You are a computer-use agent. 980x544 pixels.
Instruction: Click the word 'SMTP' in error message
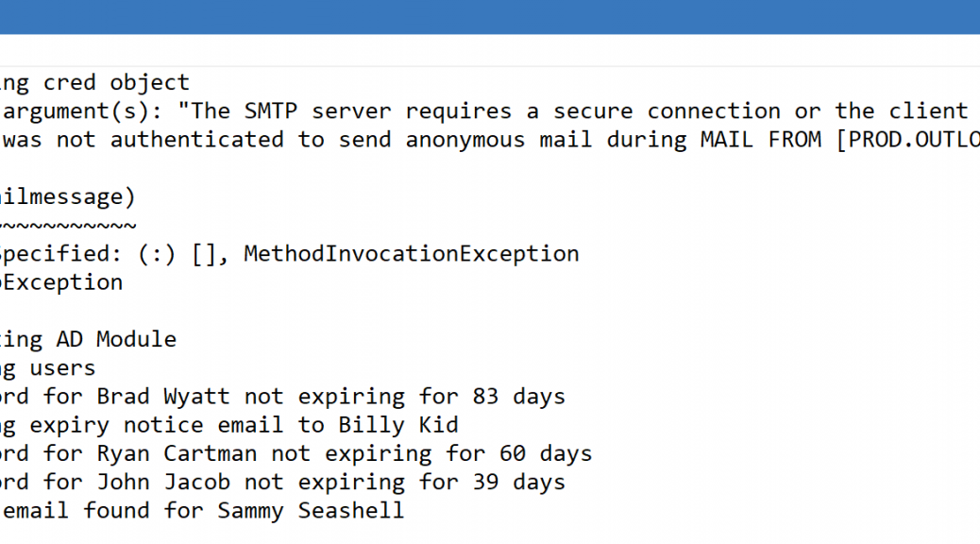271,111
